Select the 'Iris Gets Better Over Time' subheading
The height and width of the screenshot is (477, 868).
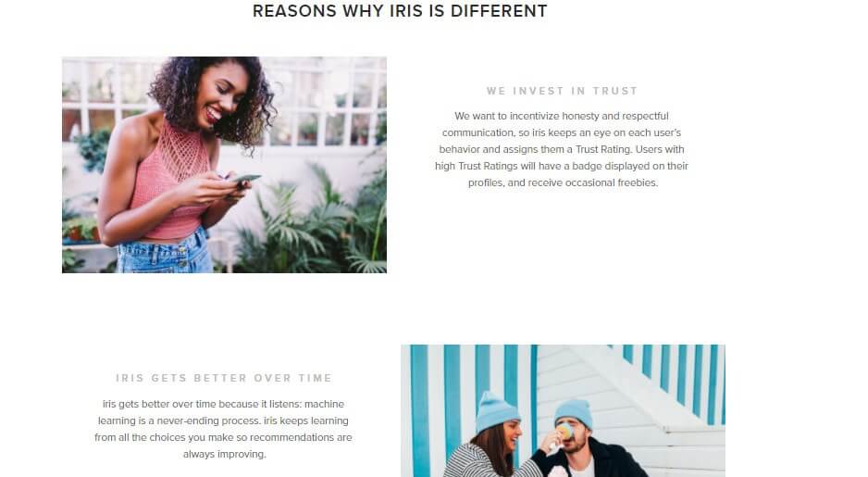224,378
